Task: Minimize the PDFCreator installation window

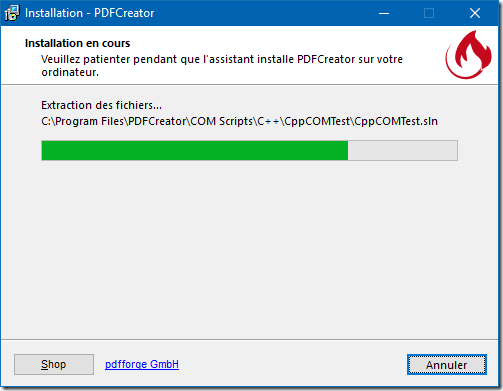Action: tap(384, 13)
